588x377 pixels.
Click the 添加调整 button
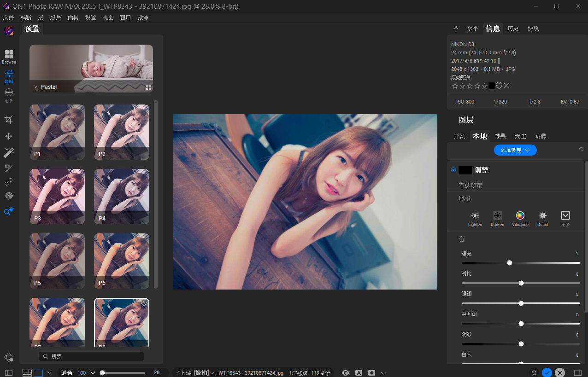click(515, 150)
